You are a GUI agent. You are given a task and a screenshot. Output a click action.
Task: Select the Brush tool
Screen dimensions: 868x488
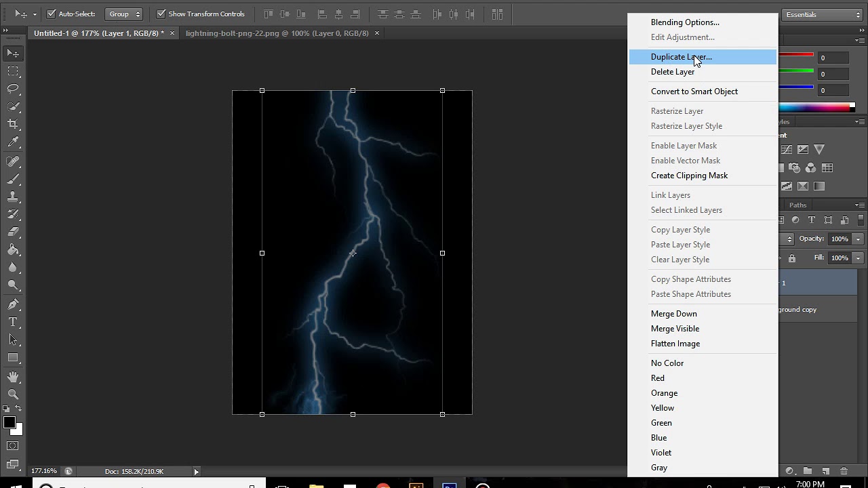point(13,179)
